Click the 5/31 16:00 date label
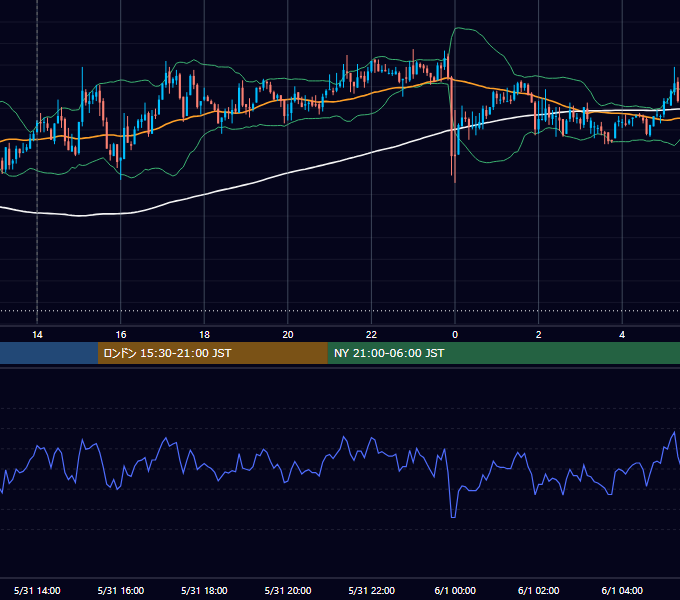The image size is (680, 600). [121, 590]
